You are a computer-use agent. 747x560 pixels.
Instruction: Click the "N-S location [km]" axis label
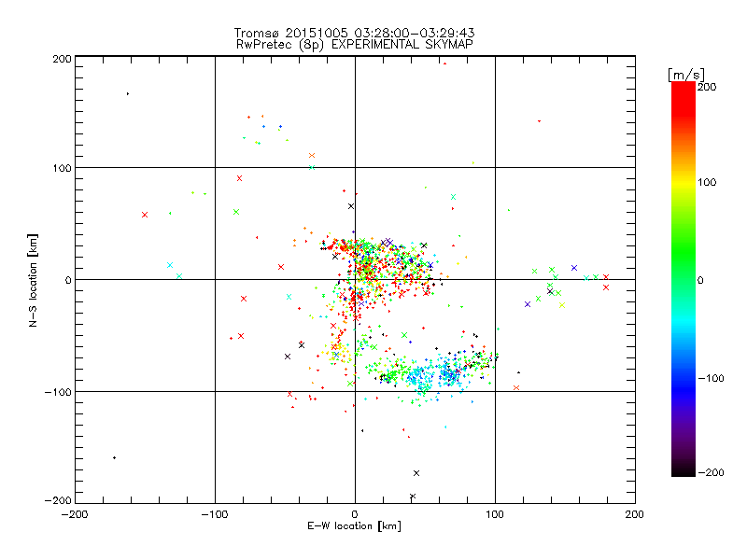33,280
